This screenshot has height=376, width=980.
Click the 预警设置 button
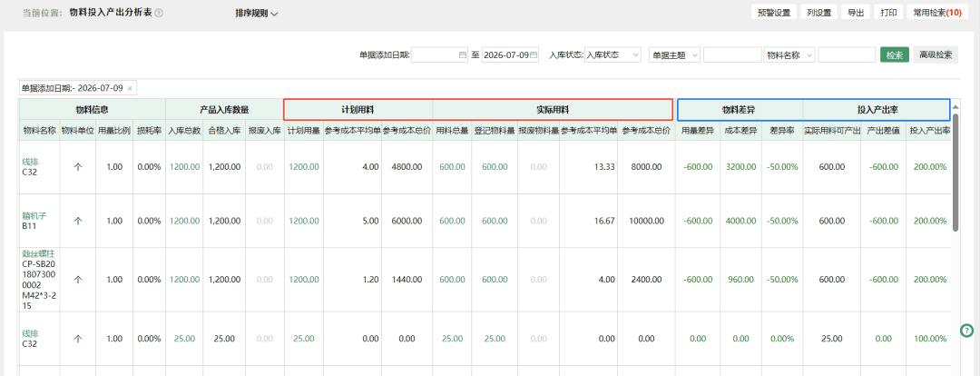(x=774, y=13)
